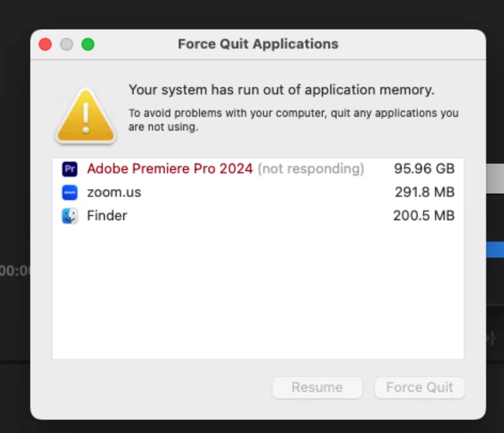This screenshot has width=504, height=433.
Task: Click the 95.96 GB memory value
Action: tap(424, 169)
